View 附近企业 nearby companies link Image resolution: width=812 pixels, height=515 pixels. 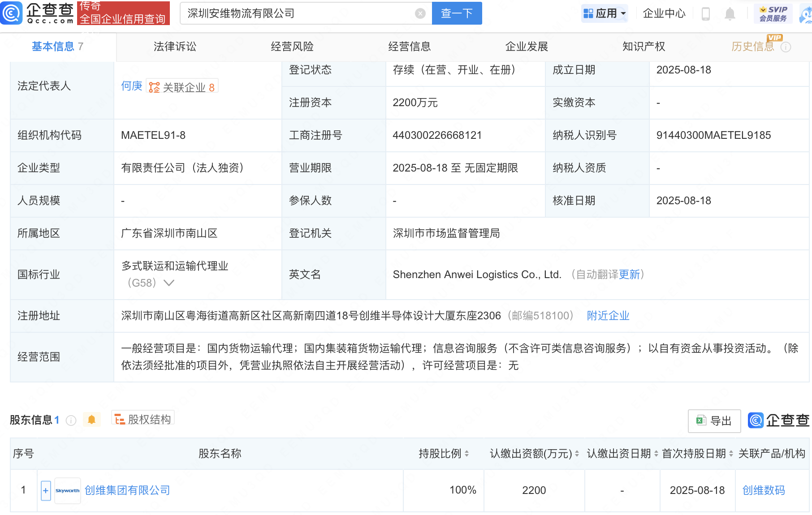point(608,316)
